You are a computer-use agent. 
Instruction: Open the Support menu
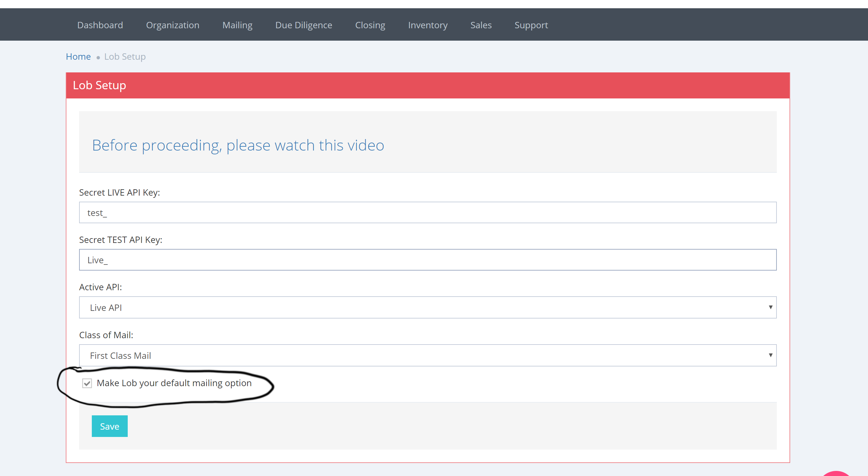[531, 25]
